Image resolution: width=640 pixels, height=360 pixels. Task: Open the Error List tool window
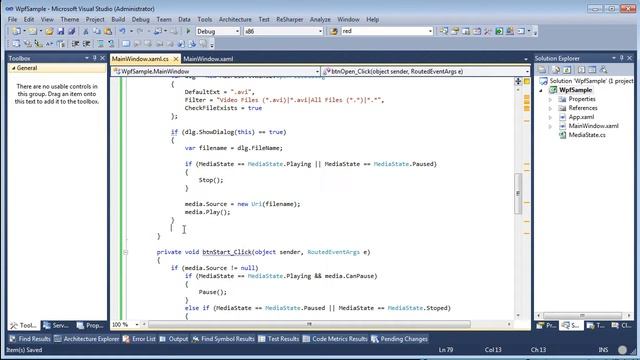pyautogui.click(x=139, y=339)
